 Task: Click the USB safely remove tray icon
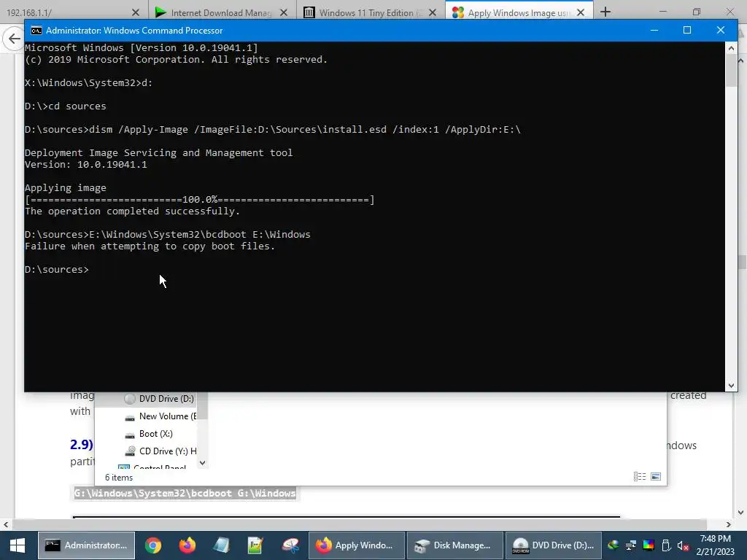[x=666, y=545]
